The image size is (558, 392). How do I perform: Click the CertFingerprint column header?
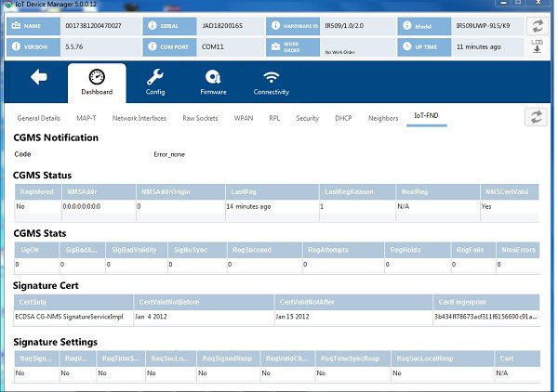tap(486, 302)
